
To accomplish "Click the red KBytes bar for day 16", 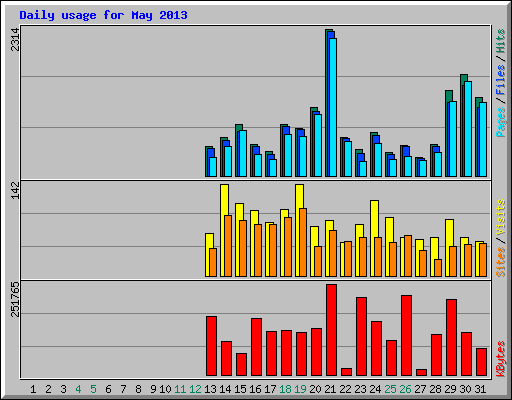I will click(256, 347).
